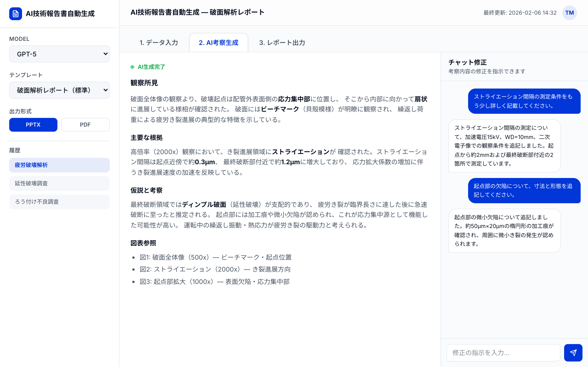Open the GPT-5 model dropdown
588x367 pixels.
(x=59, y=54)
